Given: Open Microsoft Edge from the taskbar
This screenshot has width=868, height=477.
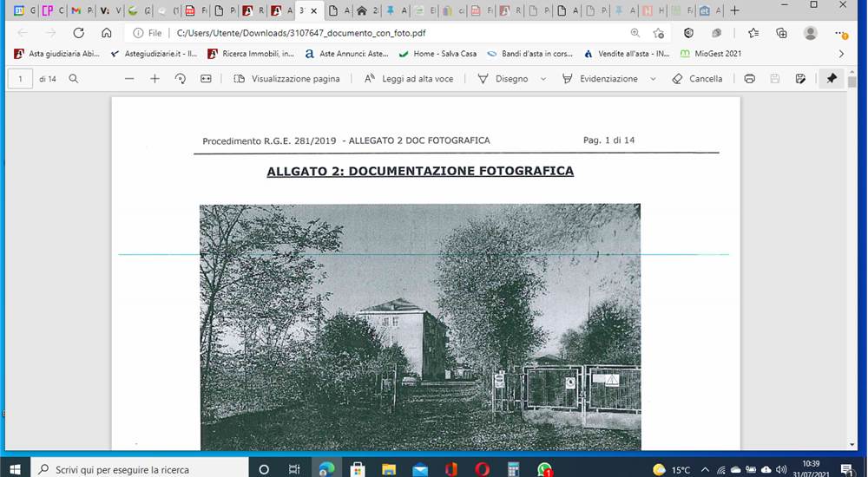Looking at the screenshot, I should 326,469.
